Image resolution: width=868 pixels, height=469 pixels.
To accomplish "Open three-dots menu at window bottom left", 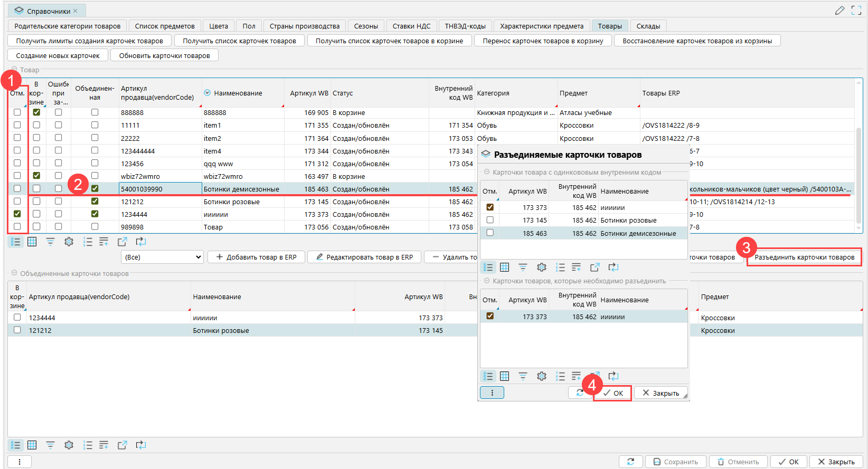I will point(20,462).
